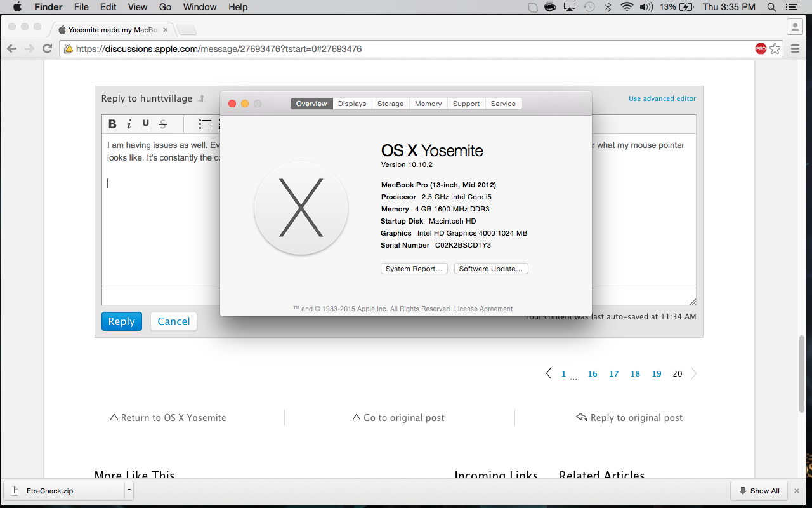Screen dimensions: 812x508
Task: Click the Use advanced editor link
Action: 662,98
